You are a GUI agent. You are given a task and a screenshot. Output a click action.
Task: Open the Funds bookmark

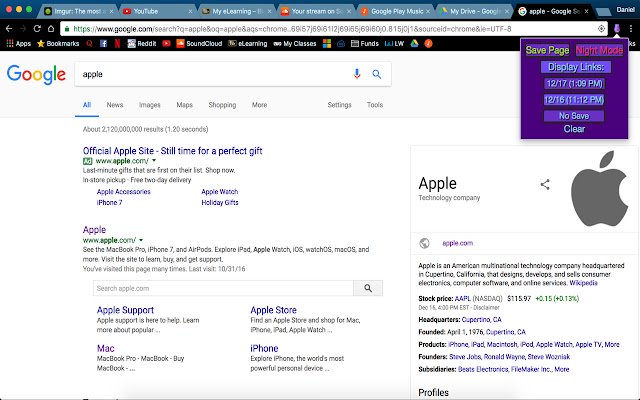[x=365, y=43]
